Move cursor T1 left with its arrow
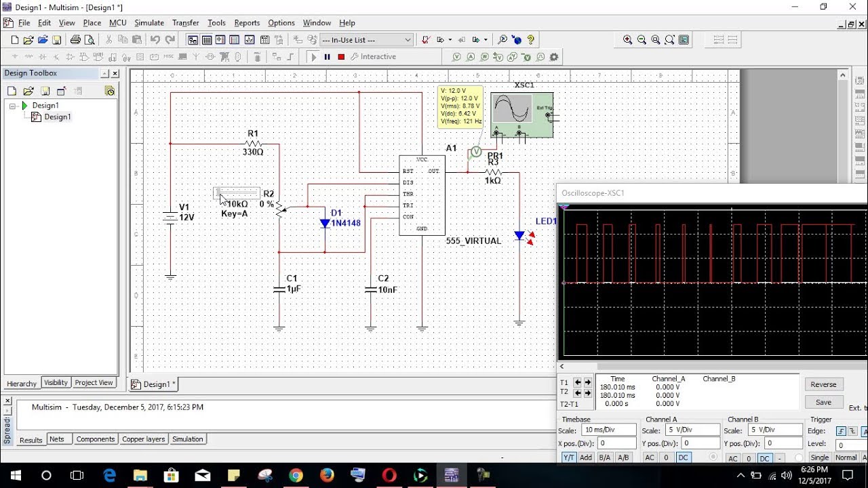Screen dimensions: 868x488 [578, 382]
